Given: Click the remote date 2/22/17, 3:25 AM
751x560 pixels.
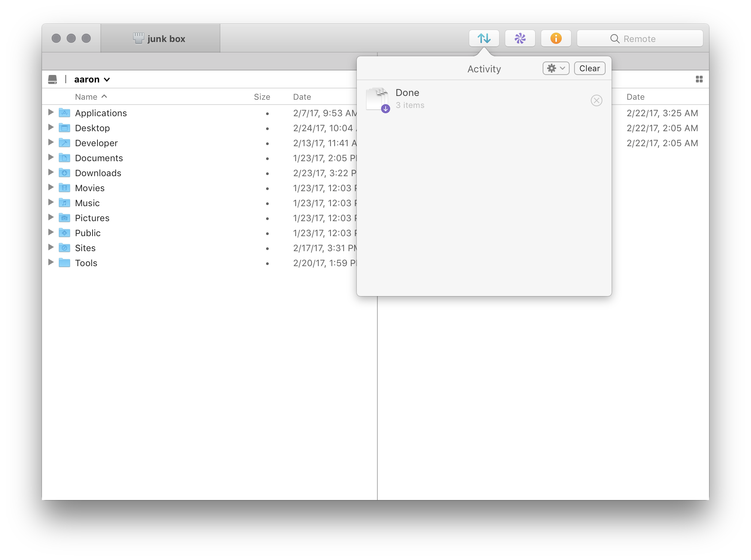Looking at the screenshot, I should pos(662,113).
